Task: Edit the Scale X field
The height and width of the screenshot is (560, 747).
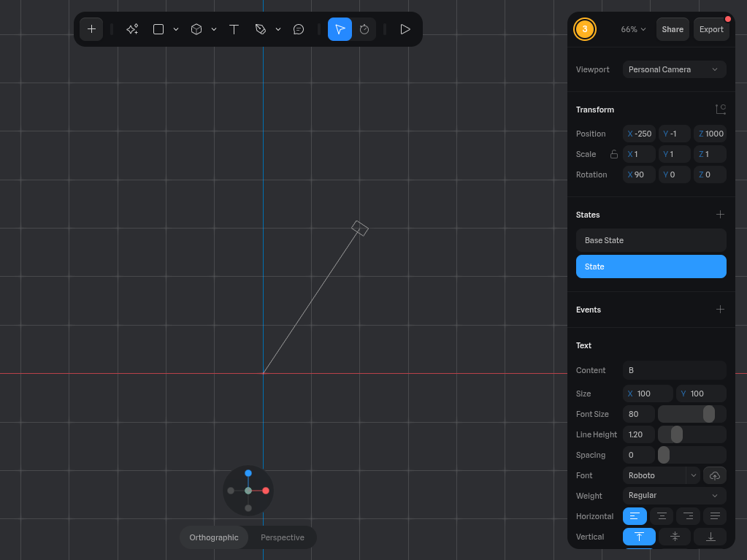Action: pyautogui.click(x=640, y=154)
